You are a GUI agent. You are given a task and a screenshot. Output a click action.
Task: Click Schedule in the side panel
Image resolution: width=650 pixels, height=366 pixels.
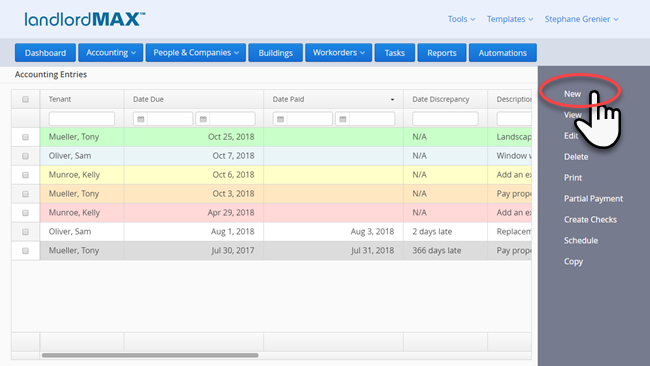coord(581,240)
